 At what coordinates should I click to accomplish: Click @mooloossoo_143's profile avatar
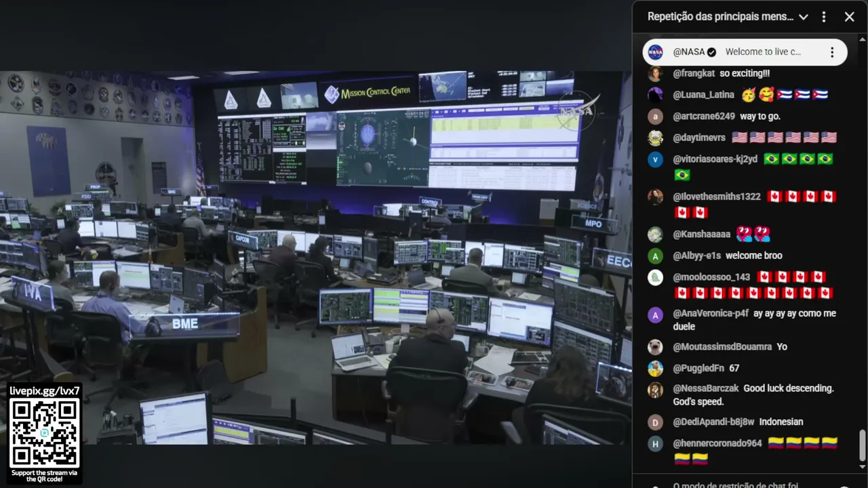(x=655, y=278)
